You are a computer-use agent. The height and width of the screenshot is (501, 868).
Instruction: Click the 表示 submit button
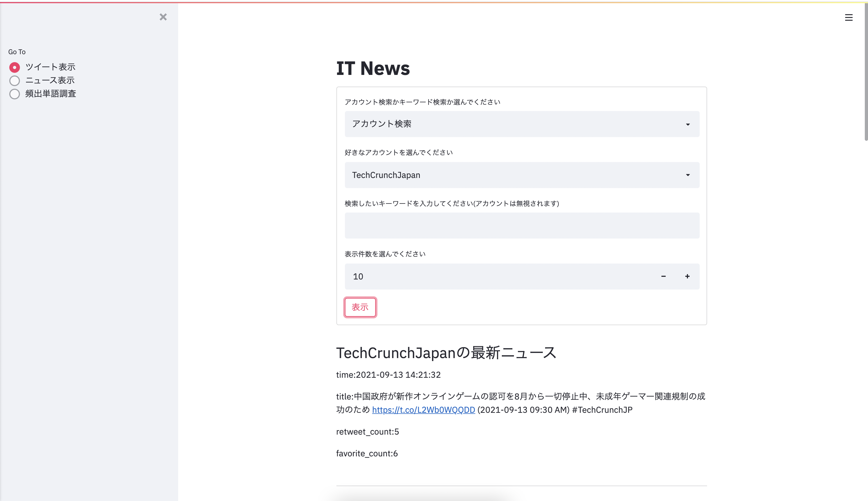(x=360, y=307)
